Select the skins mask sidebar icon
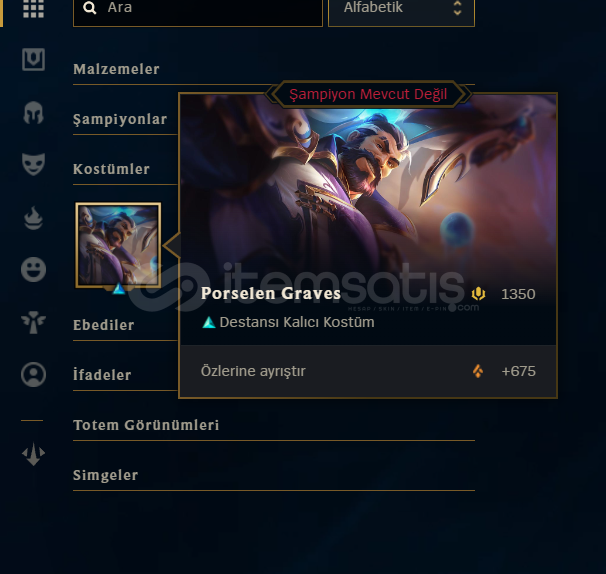Screen dimensions: 606x574 pos(33,164)
